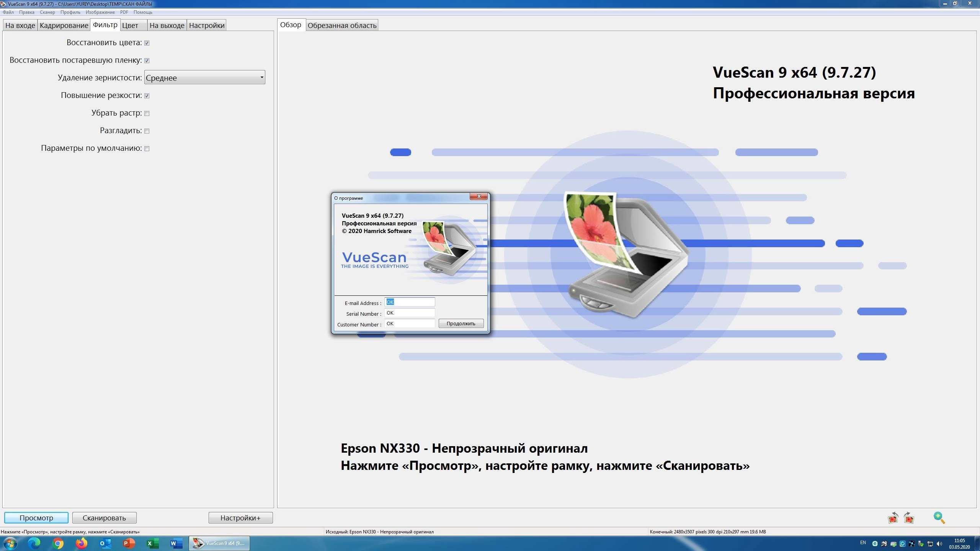
Task: Launch Google Chrome from the taskbar
Action: coord(58,543)
